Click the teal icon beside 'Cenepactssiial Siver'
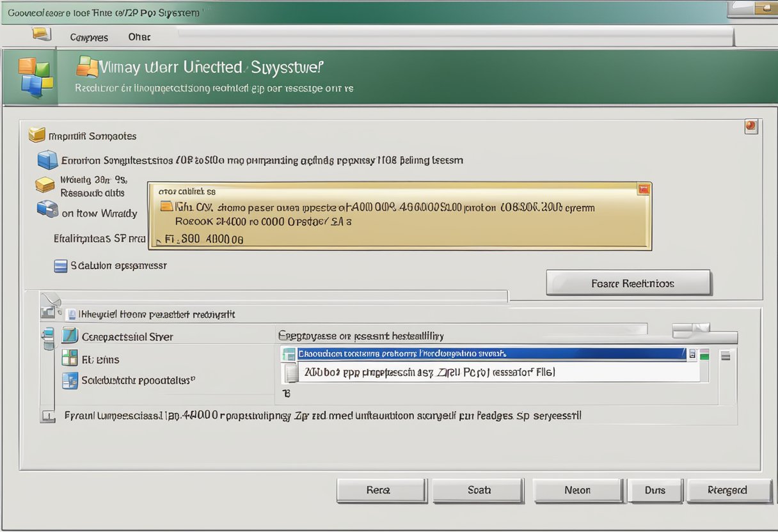 click(70, 336)
